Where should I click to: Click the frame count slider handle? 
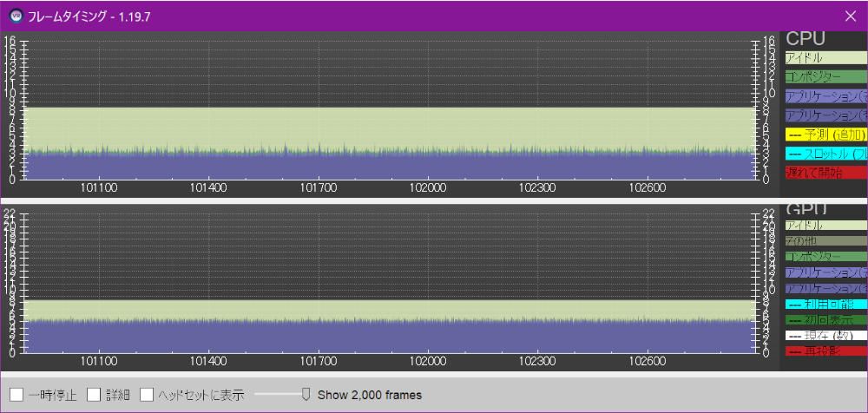pos(306,394)
